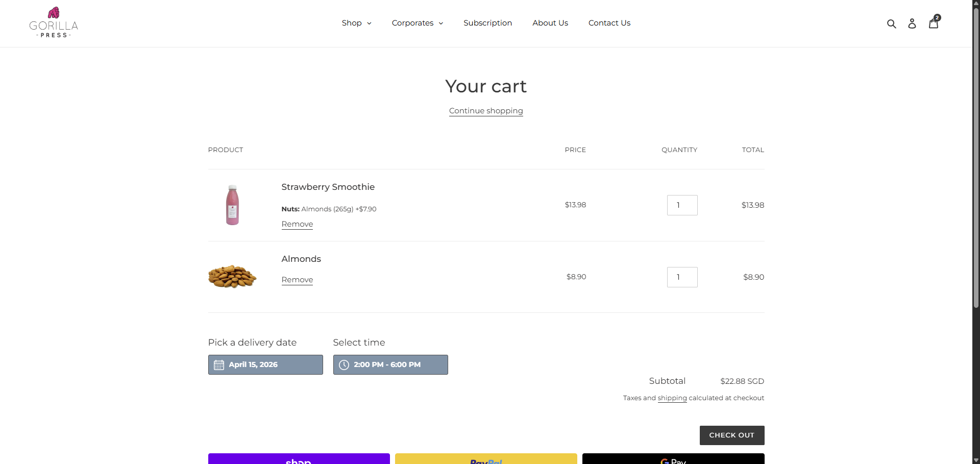The width and height of the screenshot is (980, 464).
Task: Click the Your cart heading
Action: (486, 86)
